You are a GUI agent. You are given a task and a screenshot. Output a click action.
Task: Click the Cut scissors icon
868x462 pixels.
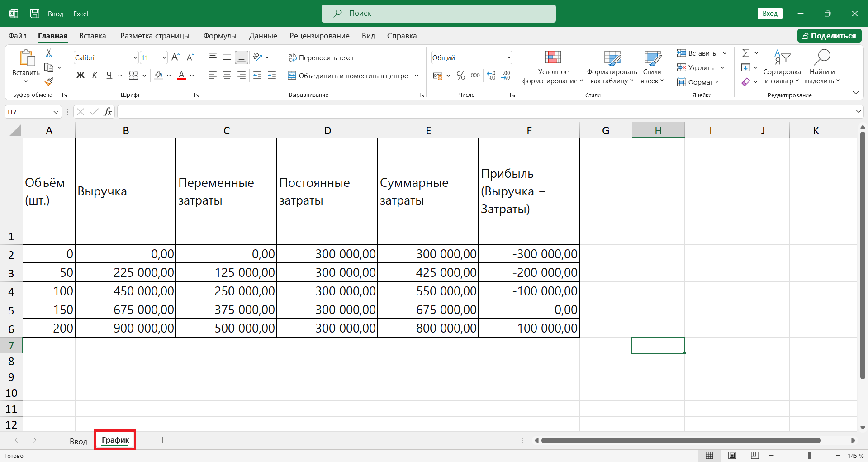click(49, 53)
